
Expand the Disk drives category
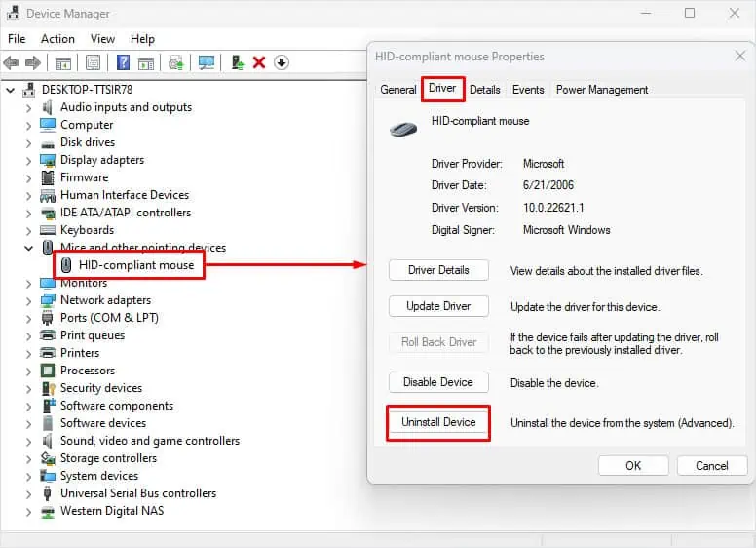(28, 142)
